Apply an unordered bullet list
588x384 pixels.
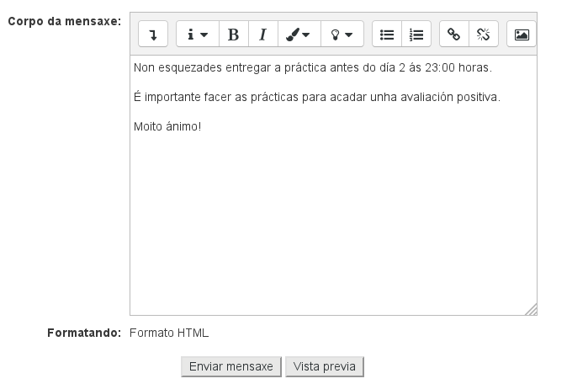pos(387,35)
